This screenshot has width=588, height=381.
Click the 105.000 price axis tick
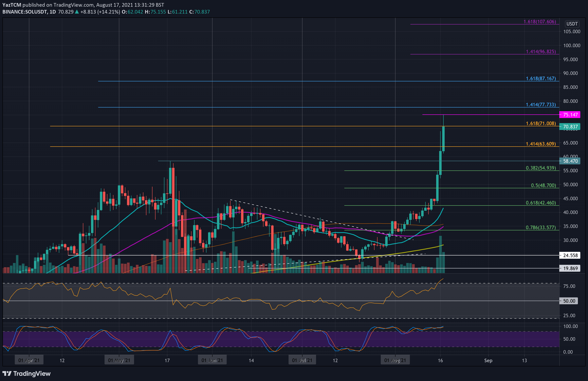coord(572,31)
